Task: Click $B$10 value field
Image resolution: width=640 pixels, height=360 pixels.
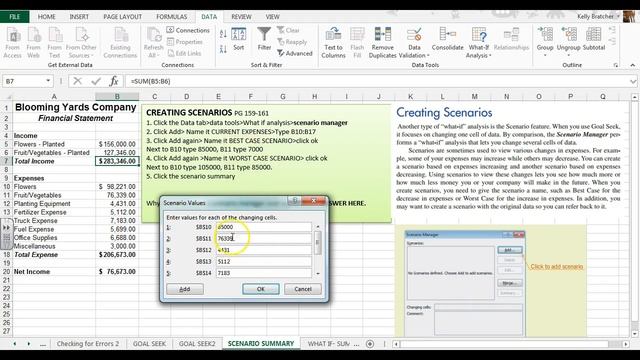Action: click(263, 227)
